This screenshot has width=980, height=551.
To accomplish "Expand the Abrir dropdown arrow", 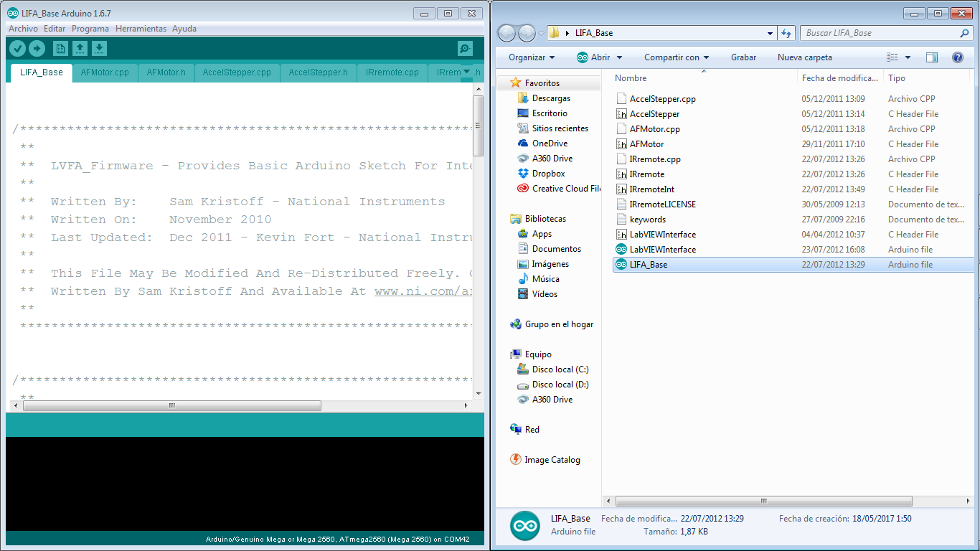I will tap(619, 57).
